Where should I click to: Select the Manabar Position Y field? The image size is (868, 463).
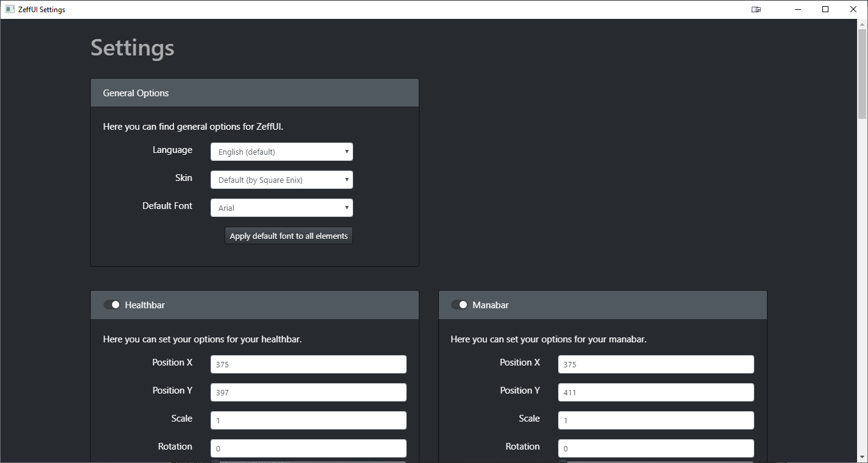pyautogui.click(x=656, y=392)
